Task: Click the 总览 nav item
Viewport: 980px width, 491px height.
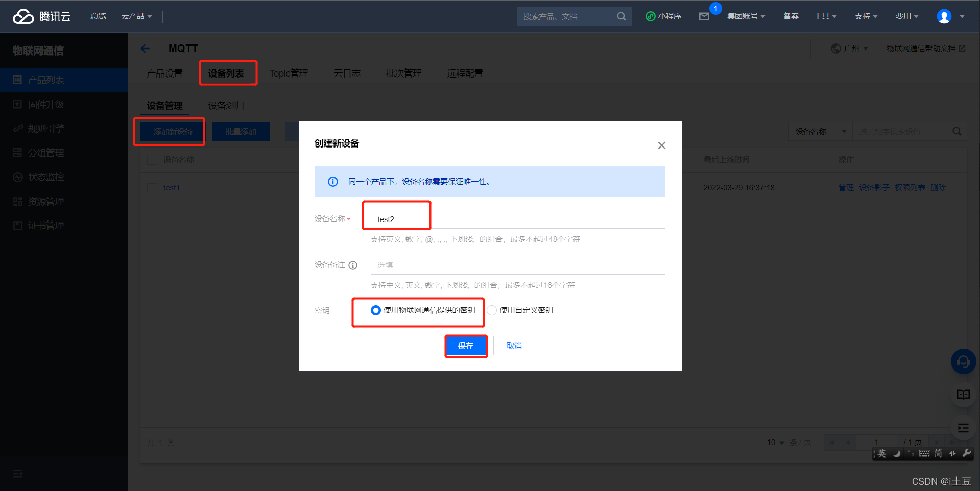Action: pyautogui.click(x=98, y=16)
